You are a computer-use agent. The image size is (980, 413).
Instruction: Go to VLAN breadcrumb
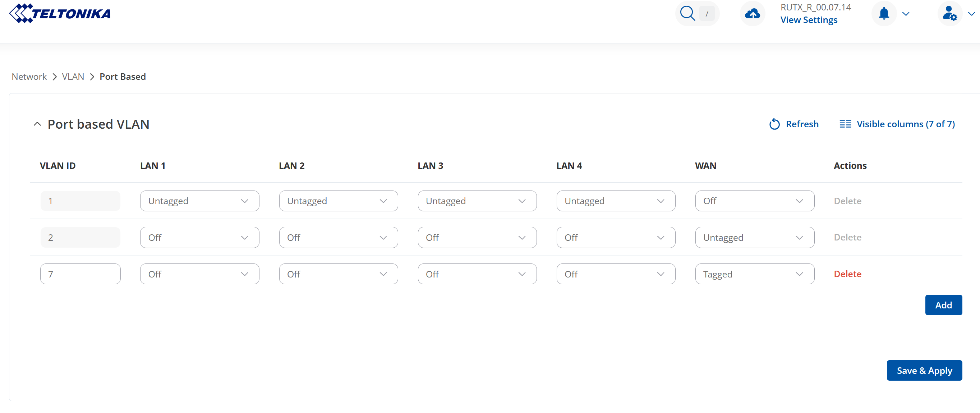click(73, 77)
